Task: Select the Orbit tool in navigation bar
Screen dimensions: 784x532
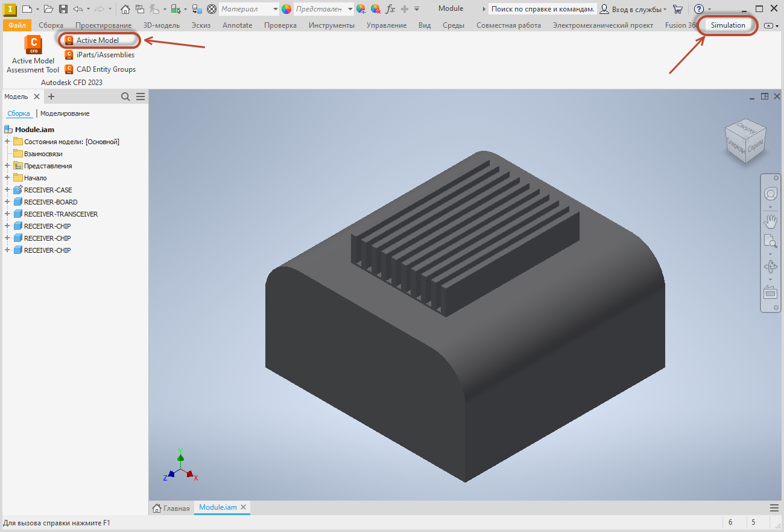Action: (770, 267)
